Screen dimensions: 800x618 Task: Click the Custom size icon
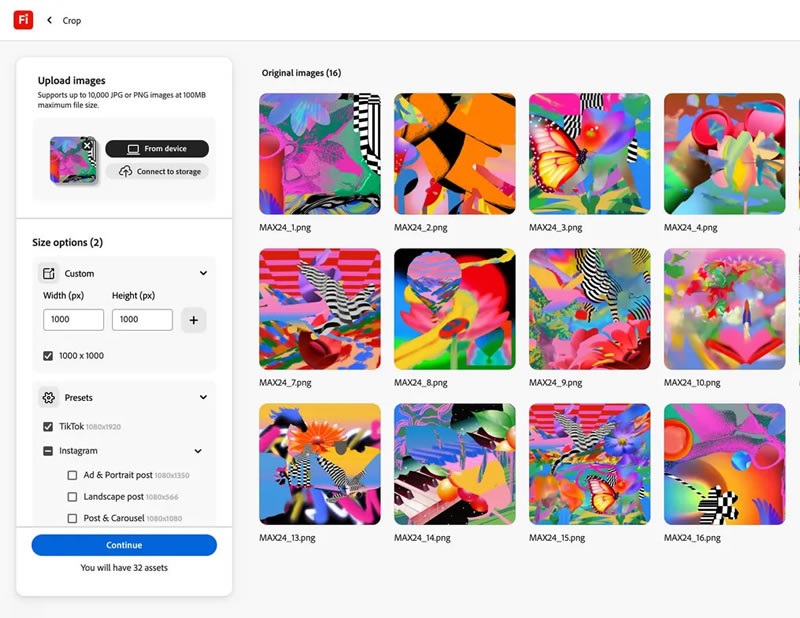click(x=48, y=273)
